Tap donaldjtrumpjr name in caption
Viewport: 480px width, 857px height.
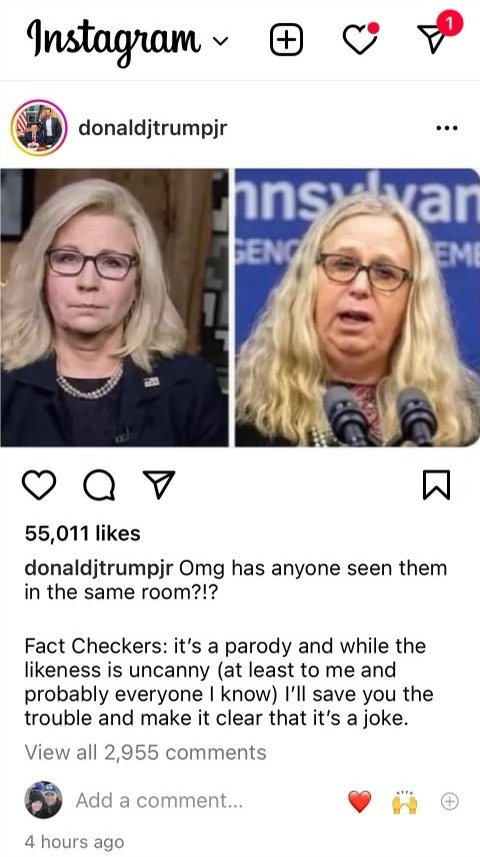[x=99, y=568]
